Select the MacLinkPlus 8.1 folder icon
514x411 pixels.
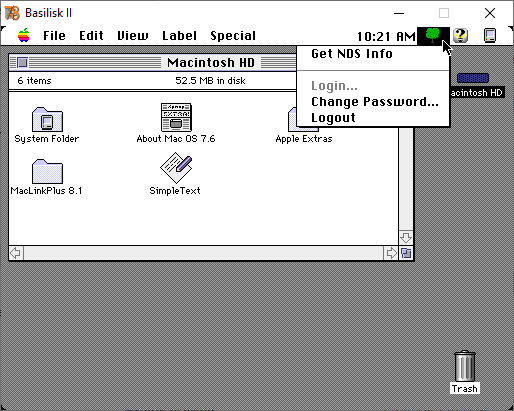(x=47, y=171)
